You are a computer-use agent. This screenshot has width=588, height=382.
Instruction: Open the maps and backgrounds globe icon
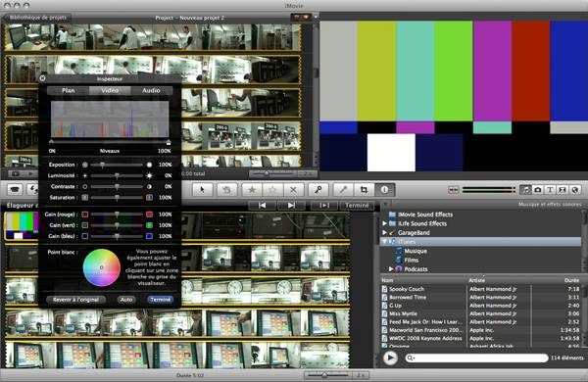click(x=575, y=190)
